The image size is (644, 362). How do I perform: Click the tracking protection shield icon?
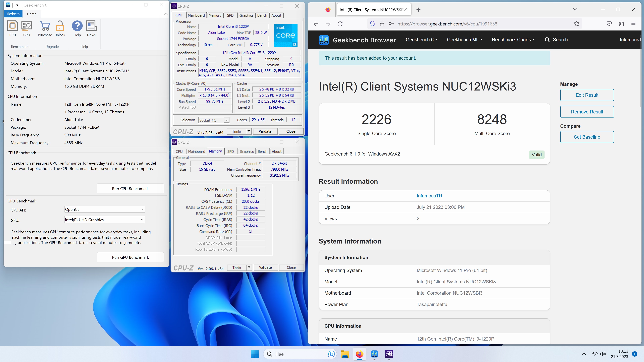(372, 24)
